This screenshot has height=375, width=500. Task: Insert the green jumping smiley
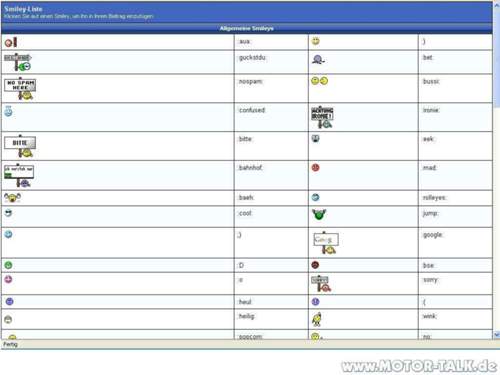click(x=319, y=214)
